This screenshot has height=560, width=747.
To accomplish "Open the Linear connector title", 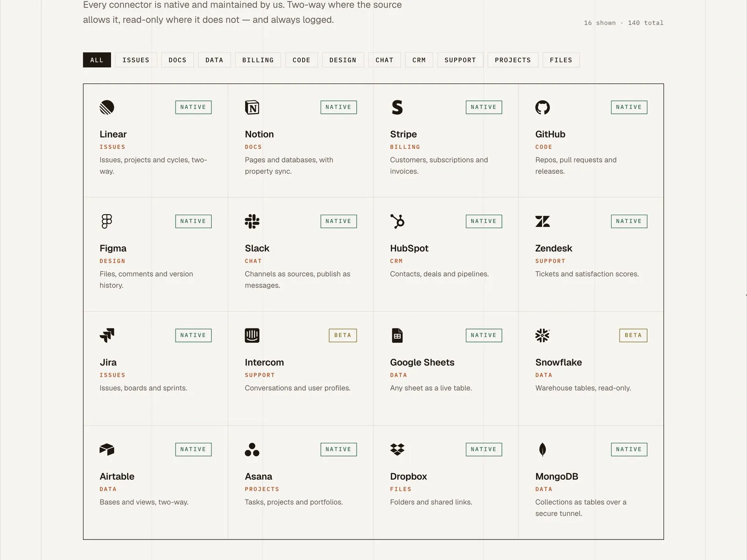I will [113, 134].
